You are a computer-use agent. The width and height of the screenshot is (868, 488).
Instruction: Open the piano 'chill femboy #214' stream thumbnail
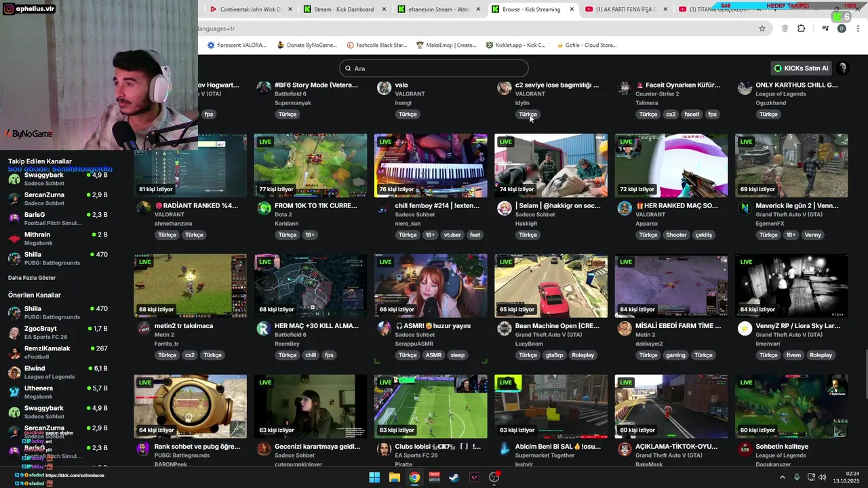click(x=431, y=165)
